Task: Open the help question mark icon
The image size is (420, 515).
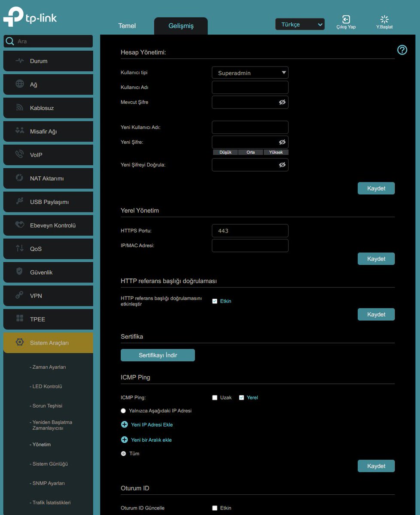Action: [x=402, y=50]
